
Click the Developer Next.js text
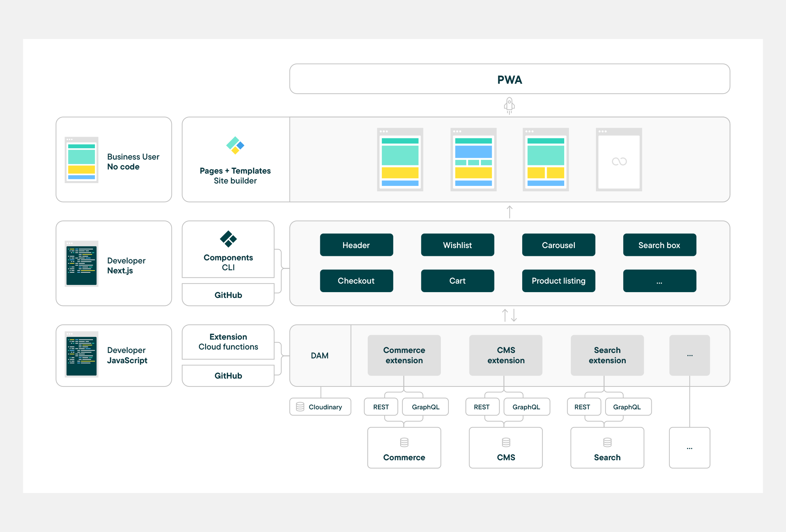[126, 265]
